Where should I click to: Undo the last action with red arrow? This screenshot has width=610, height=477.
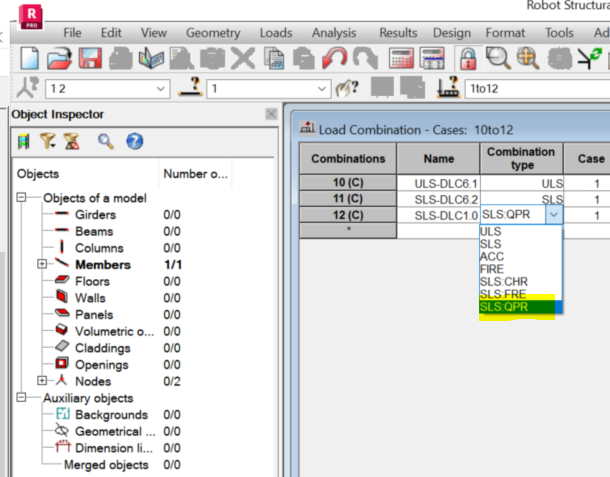334,58
